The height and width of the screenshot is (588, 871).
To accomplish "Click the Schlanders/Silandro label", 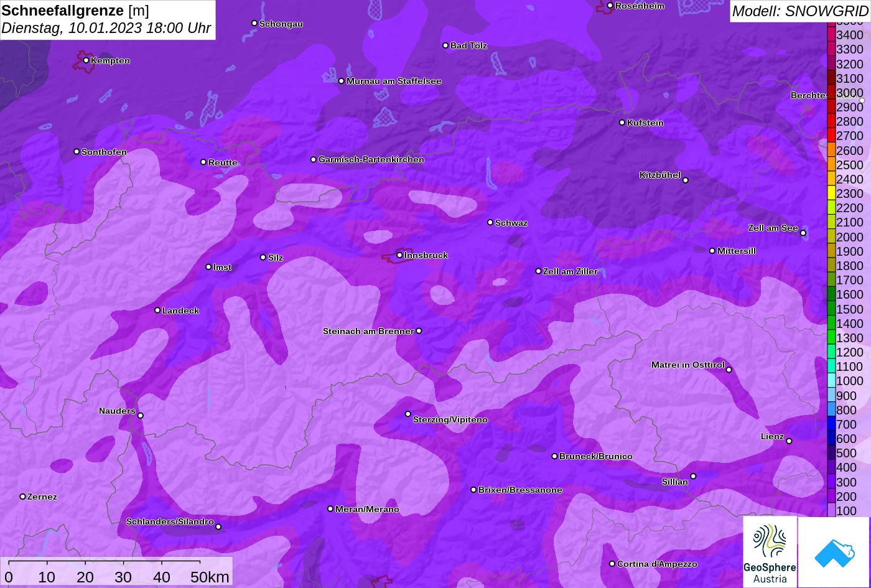I will pos(170,521).
